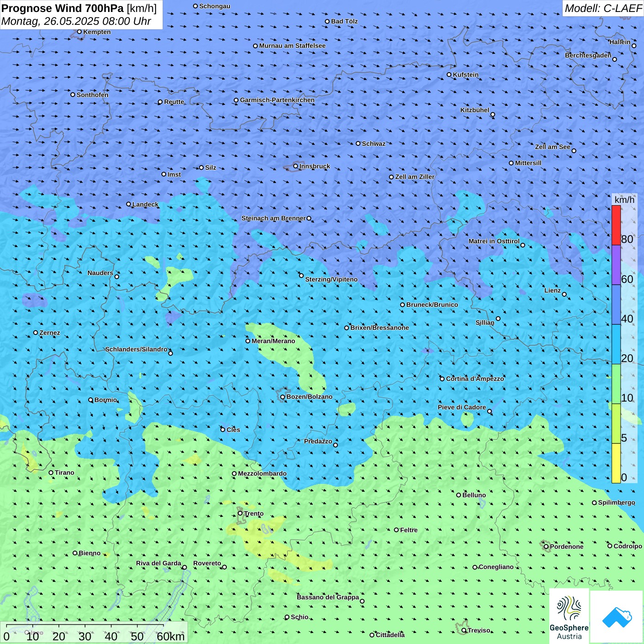Screen dimensions: 644x644
Task: Click the Bozen/Bolzano city marker
Action: tap(282, 397)
